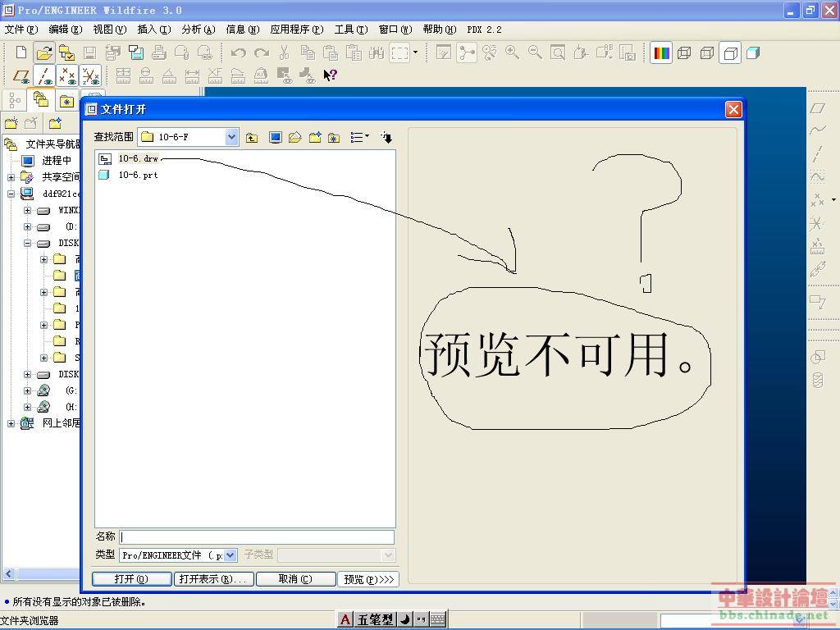This screenshot has height=630, width=840.
Task: Click the 打开表示(R)... button
Action: click(213, 579)
